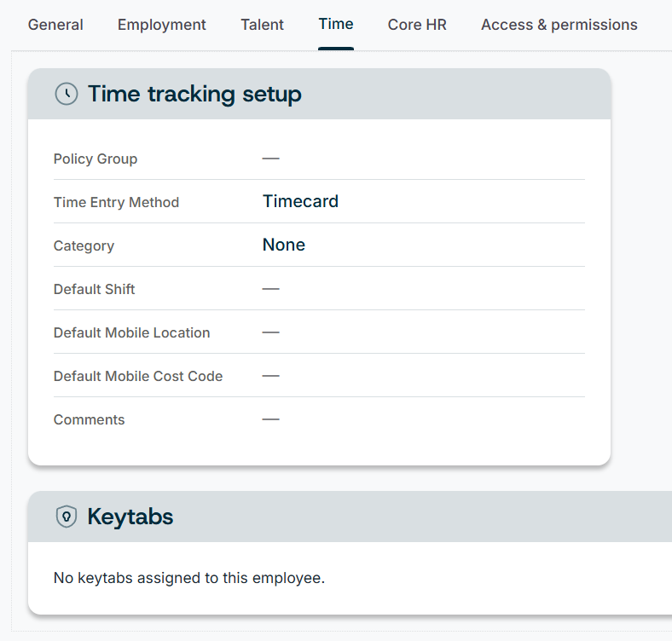
Task: Click the Default Mobile Cost Code value
Action: (x=271, y=376)
